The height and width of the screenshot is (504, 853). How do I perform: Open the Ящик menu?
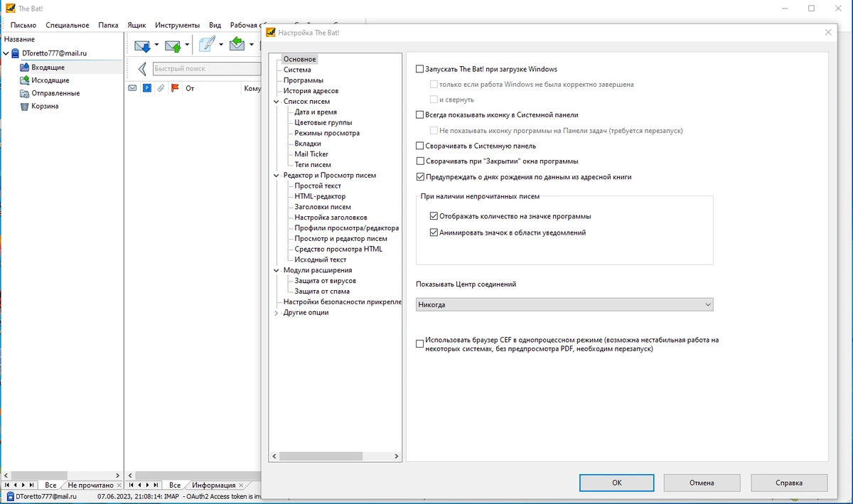pyautogui.click(x=136, y=25)
